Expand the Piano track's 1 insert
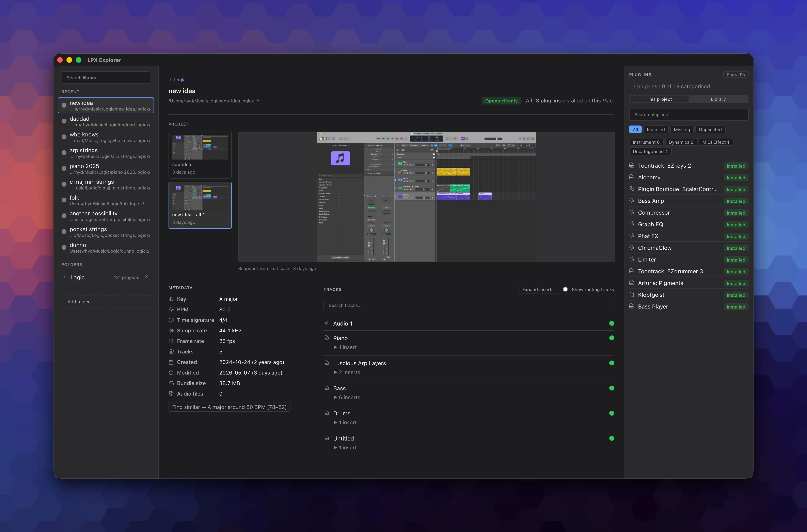Screen dimensions: 807x532 tap(345, 347)
